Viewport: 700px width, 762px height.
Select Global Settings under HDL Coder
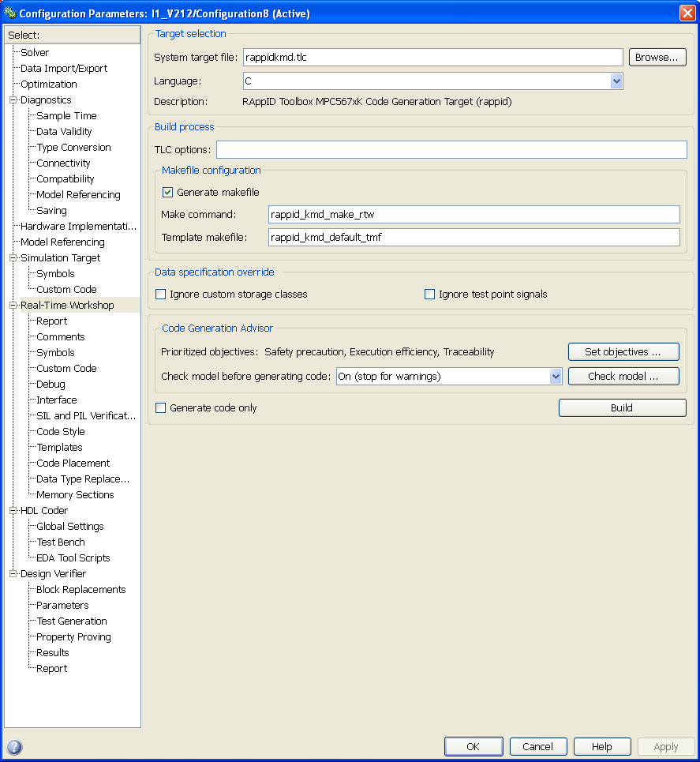tap(70, 527)
